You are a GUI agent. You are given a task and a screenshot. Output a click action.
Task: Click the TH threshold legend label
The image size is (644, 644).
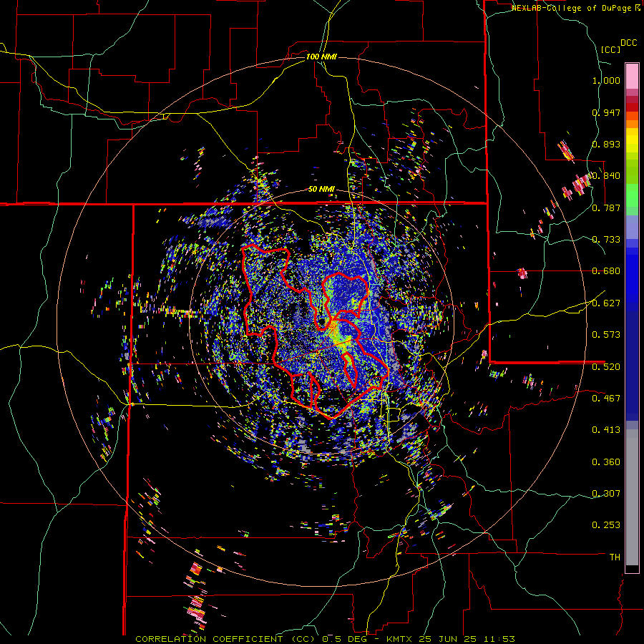click(x=615, y=557)
